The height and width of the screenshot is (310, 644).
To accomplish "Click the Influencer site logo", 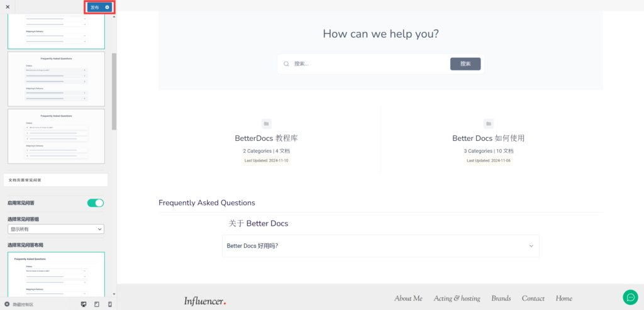I will pos(205,301).
